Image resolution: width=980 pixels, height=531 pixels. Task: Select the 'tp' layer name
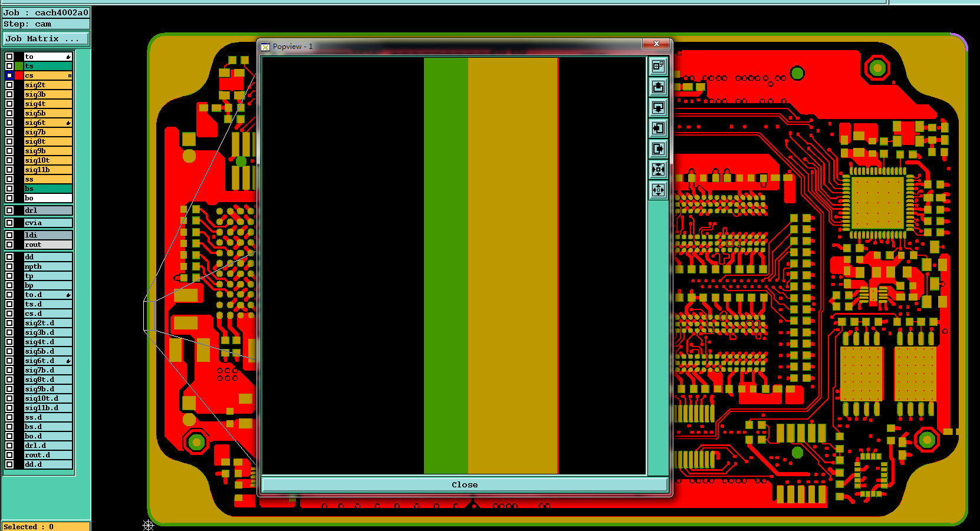point(48,276)
